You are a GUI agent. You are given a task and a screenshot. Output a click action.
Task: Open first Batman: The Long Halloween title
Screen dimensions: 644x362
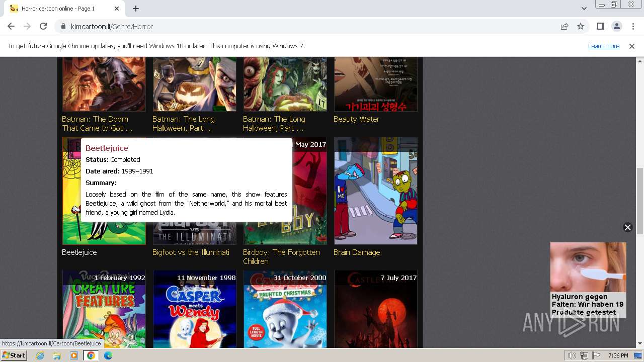[x=183, y=124]
